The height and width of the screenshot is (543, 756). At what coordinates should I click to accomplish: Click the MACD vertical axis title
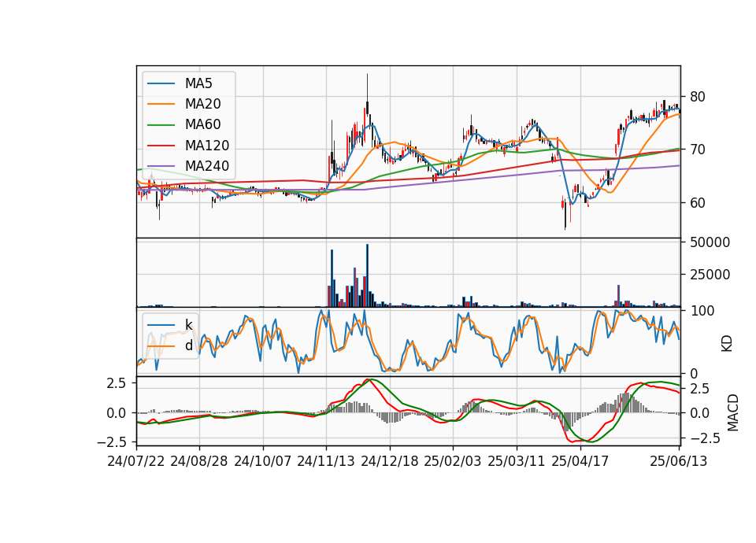pos(733,412)
